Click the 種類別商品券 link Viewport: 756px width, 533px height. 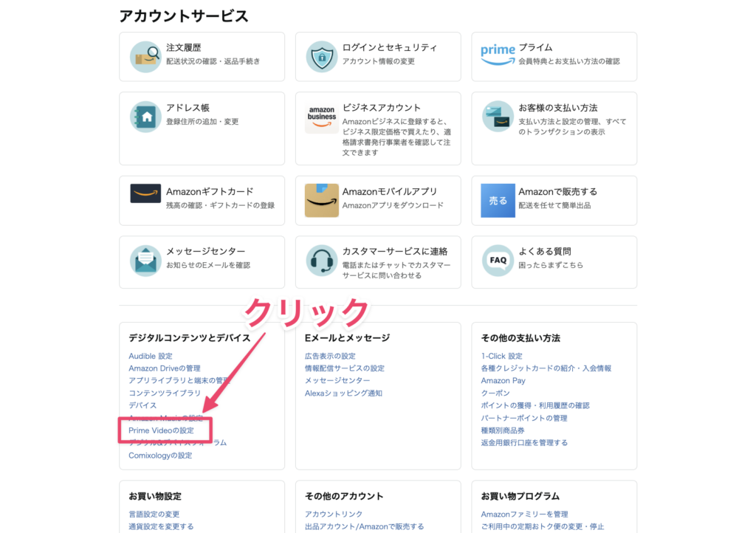tap(502, 430)
